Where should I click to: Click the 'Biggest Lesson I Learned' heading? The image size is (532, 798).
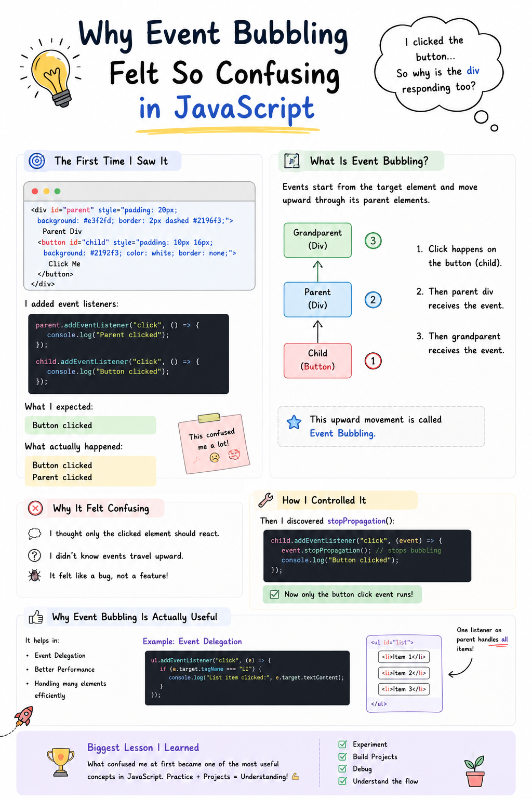coord(143,748)
